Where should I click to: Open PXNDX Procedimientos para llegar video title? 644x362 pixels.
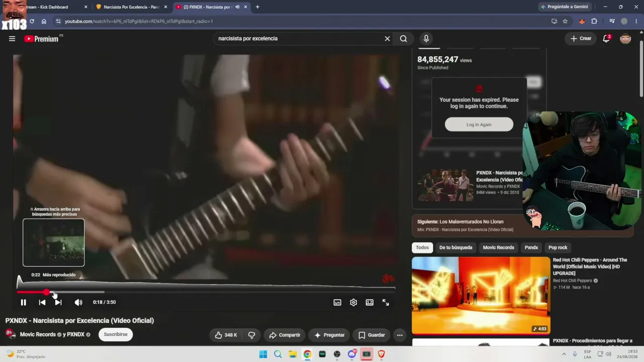point(593,341)
